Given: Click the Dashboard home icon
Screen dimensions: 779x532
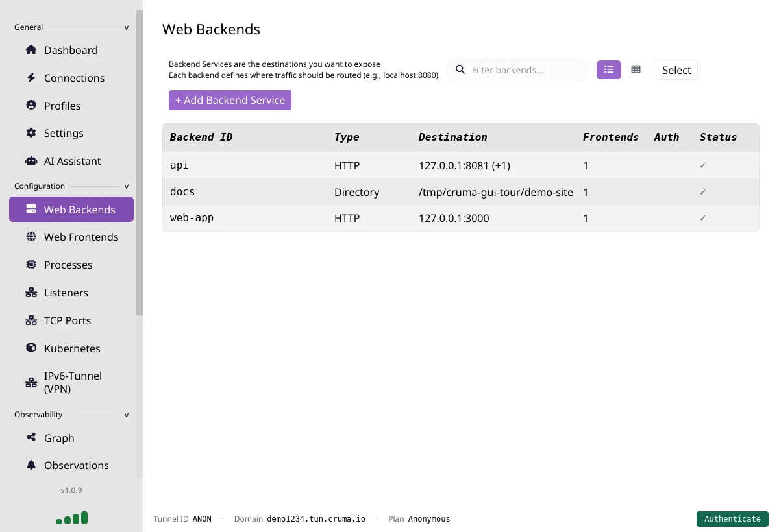Looking at the screenshot, I should pos(31,50).
